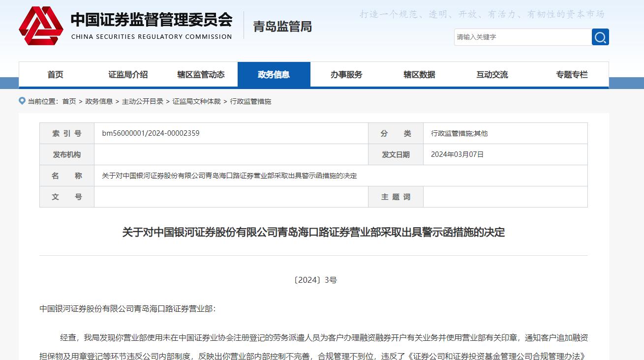The height and width of the screenshot is (360, 644).
Task: Click the 中国证券监督管理委员会 header title
Action: (x=152, y=20)
